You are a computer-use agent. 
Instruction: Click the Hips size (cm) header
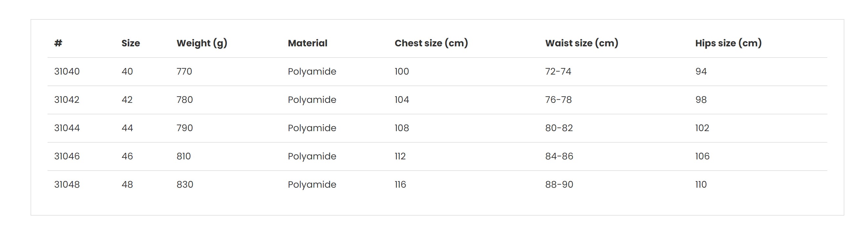[x=728, y=44]
